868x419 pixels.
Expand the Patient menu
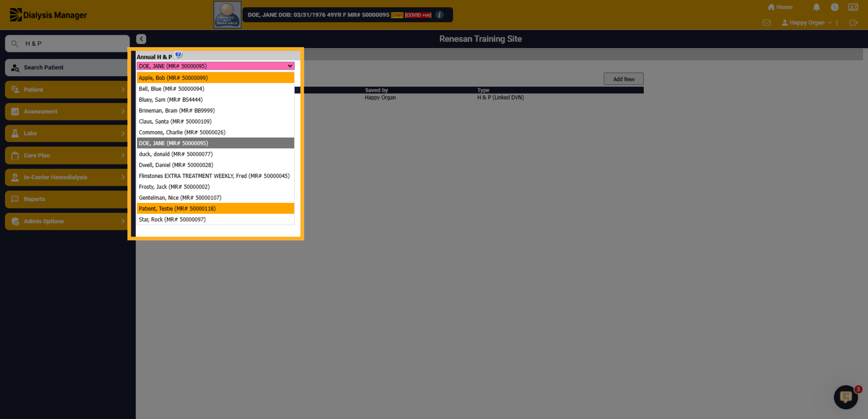pyautogui.click(x=67, y=90)
